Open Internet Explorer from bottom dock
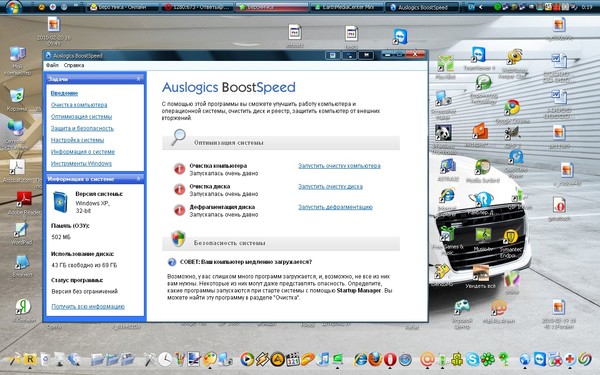Screen dimensions: 600x375 coord(360,360)
